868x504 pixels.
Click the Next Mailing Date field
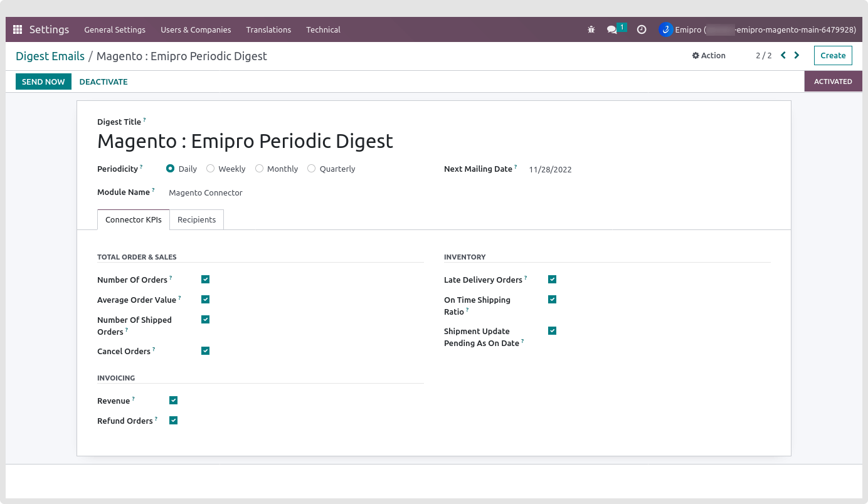pos(550,169)
